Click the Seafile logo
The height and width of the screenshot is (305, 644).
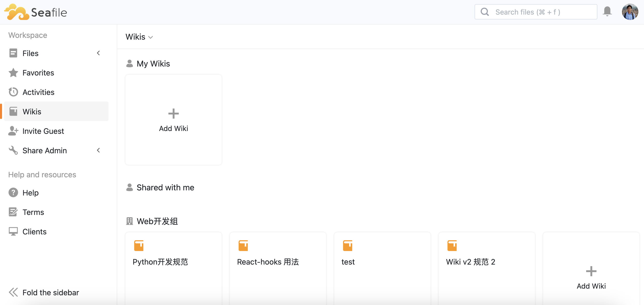[36, 12]
